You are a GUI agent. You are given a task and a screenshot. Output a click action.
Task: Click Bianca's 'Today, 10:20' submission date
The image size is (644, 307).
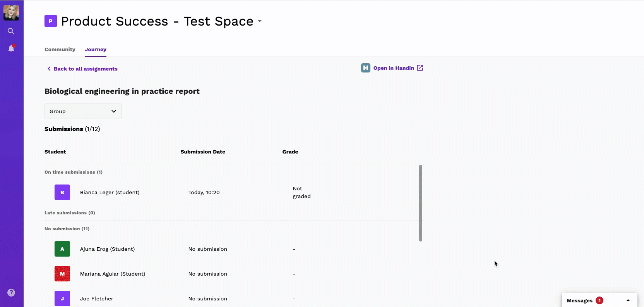tap(204, 192)
